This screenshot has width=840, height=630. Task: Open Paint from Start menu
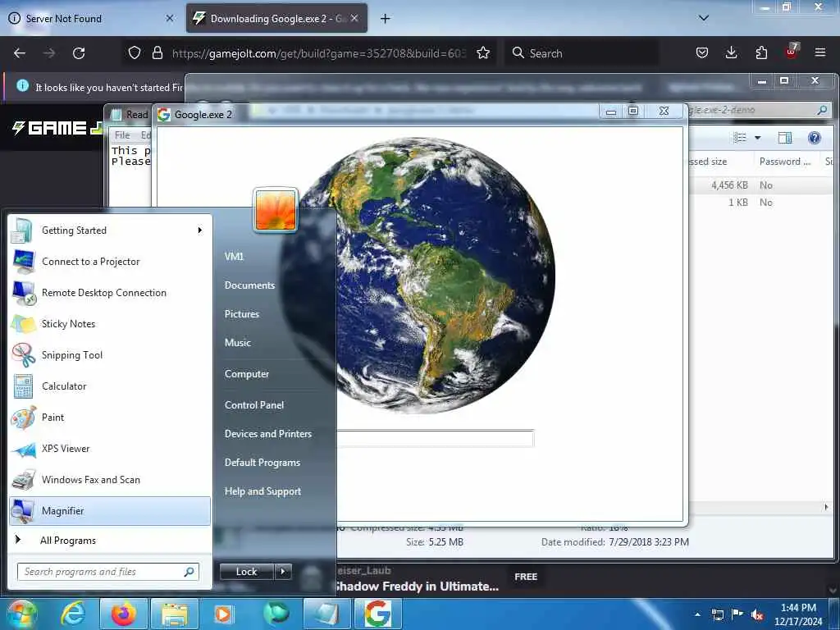coord(110,418)
